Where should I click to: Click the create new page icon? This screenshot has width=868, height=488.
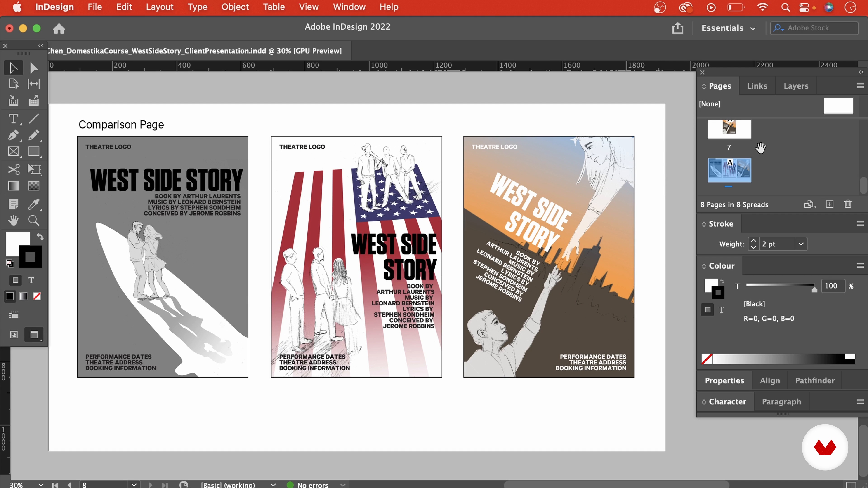(830, 204)
